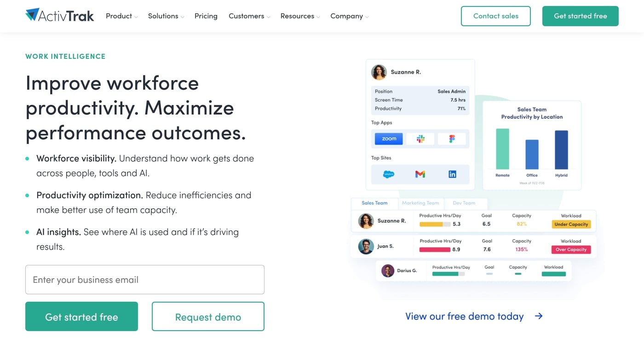This screenshot has height=338, width=644.
Task: Expand the Company dropdown chevron
Action: (367, 17)
